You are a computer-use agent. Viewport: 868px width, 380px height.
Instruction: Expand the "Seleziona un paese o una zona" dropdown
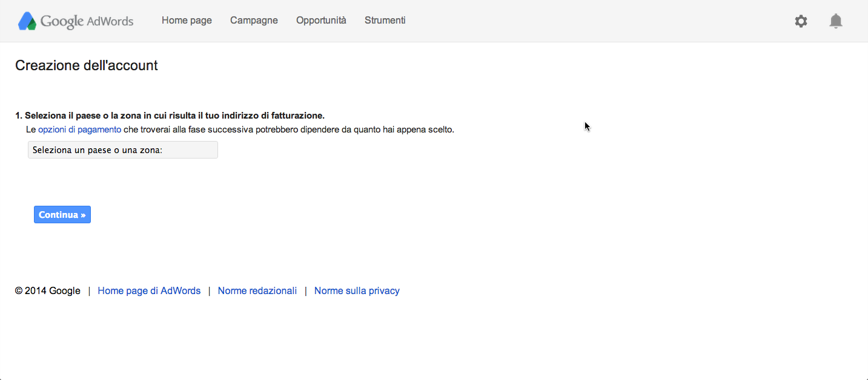tap(123, 150)
